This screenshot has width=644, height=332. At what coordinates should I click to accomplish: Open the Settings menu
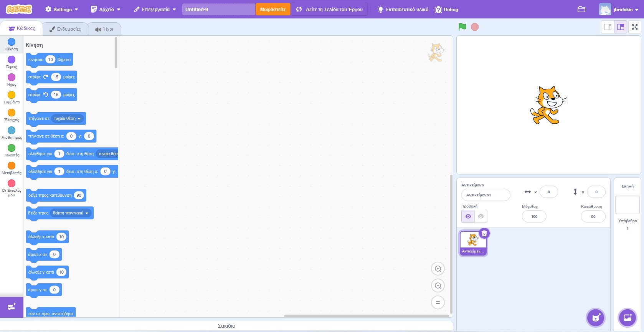(x=62, y=9)
